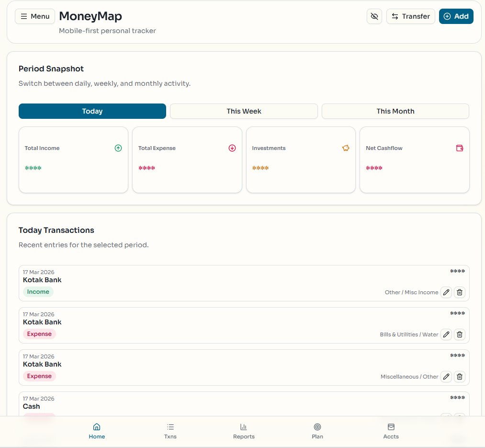Click the Period Snapshot heading

(51, 69)
